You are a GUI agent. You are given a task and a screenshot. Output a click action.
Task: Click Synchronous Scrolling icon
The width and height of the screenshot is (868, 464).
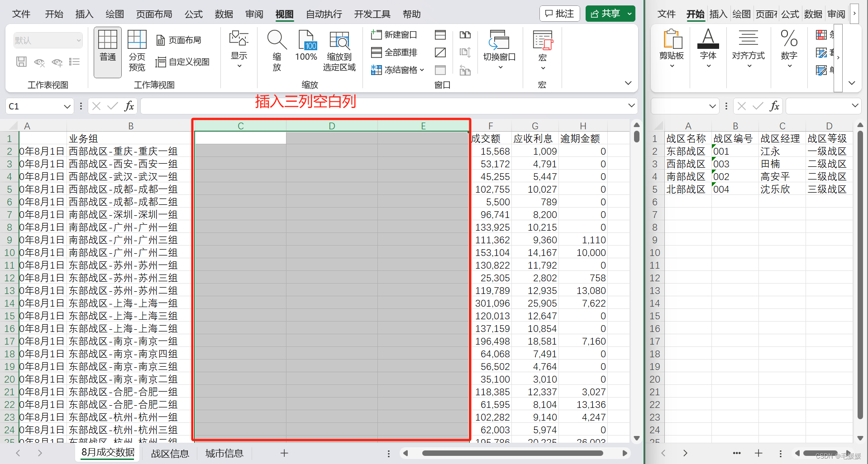[465, 52]
